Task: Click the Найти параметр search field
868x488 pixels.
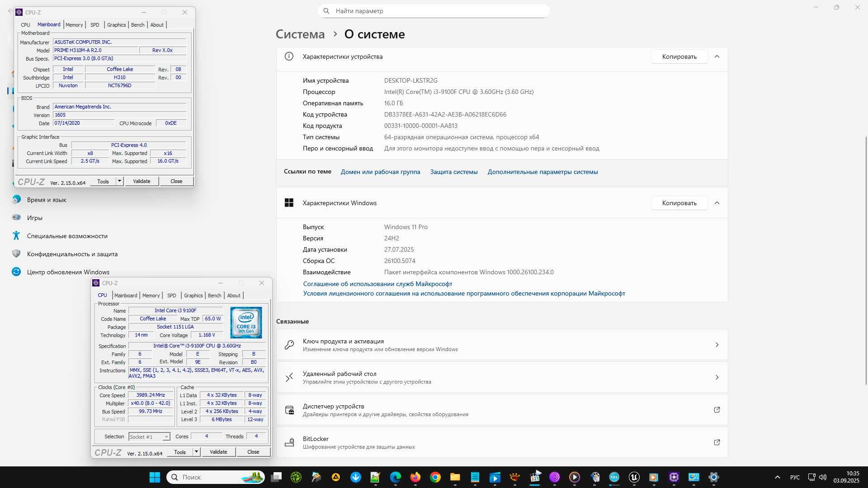Action: click(x=434, y=11)
